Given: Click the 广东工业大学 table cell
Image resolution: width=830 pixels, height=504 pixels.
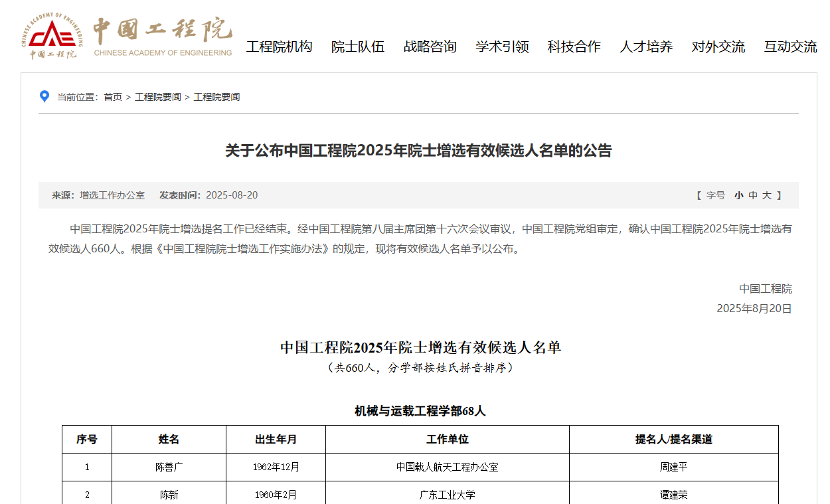Looking at the screenshot, I should (x=447, y=495).
